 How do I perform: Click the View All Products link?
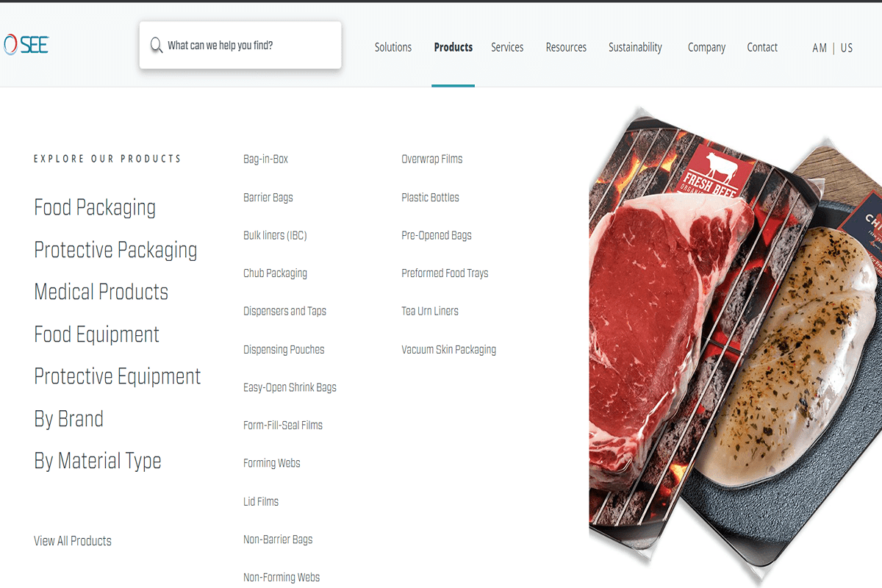coord(73,541)
